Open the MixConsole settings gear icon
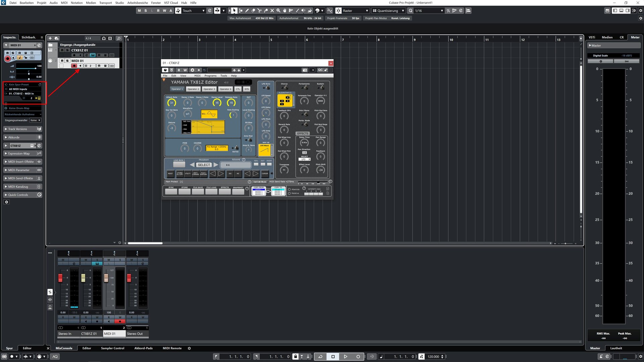This screenshot has width=644, height=362. pos(189,349)
